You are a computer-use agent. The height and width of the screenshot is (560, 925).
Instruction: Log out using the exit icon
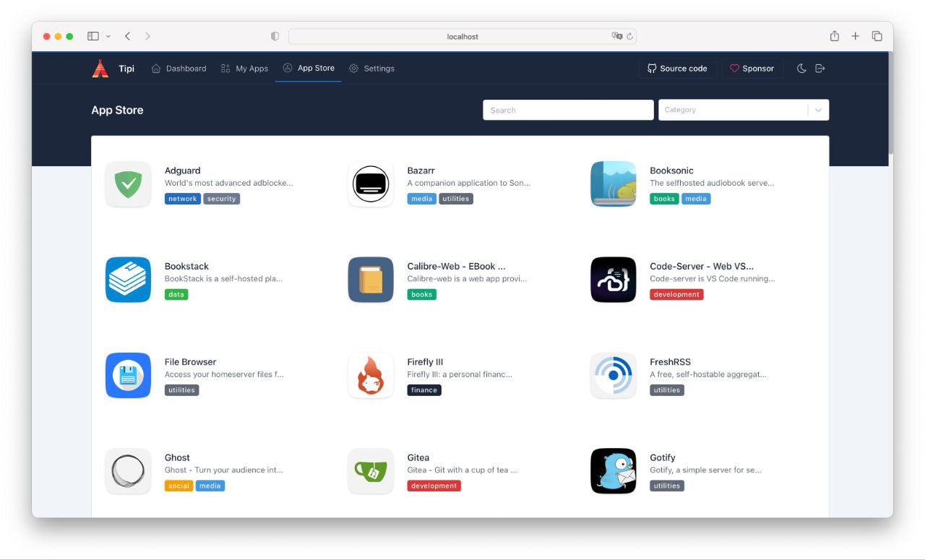[x=819, y=69]
